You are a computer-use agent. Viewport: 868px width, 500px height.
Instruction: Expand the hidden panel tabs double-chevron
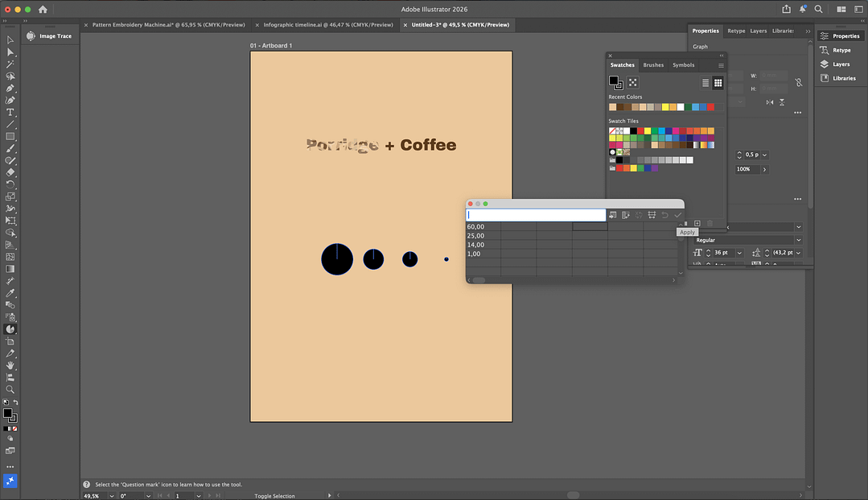pos(807,31)
